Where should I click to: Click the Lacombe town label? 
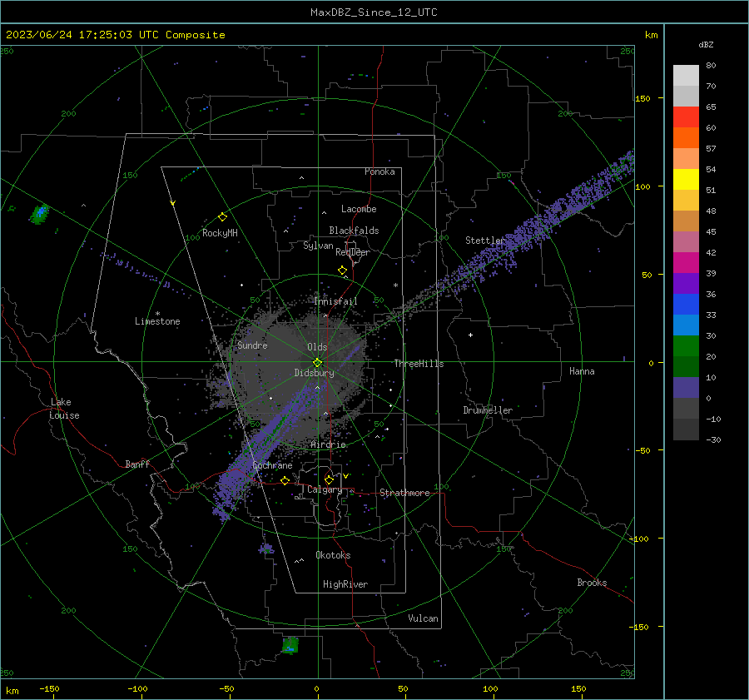pyautogui.click(x=359, y=209)
